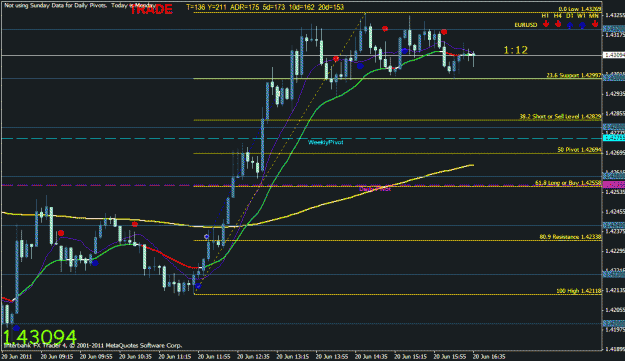
Task: Click the 1.42935 price axis value
Action: [x=615, y=94]
